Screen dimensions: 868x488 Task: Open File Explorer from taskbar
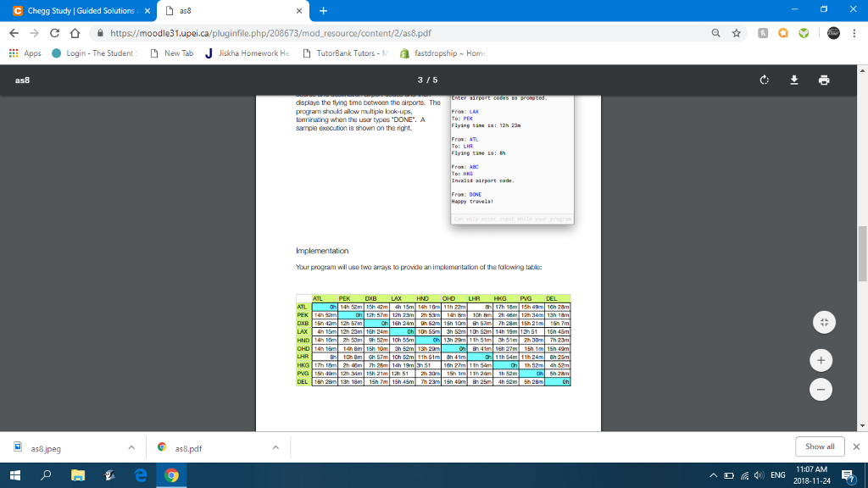77,475
